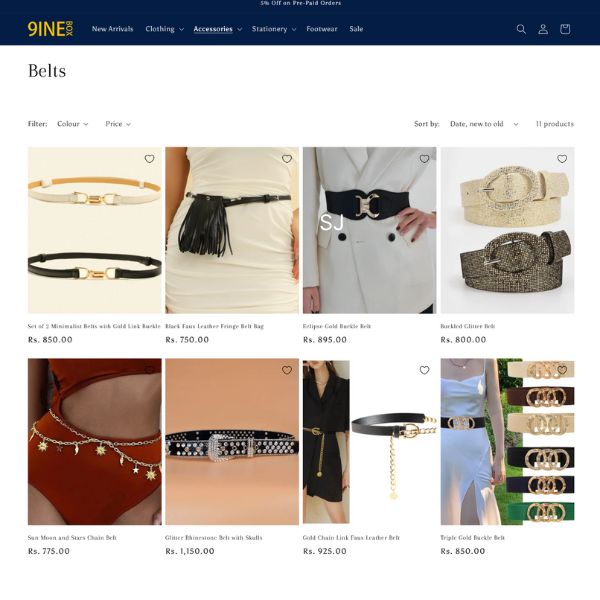Open the Sale link
600x600 pixels.
coord(356,29)
